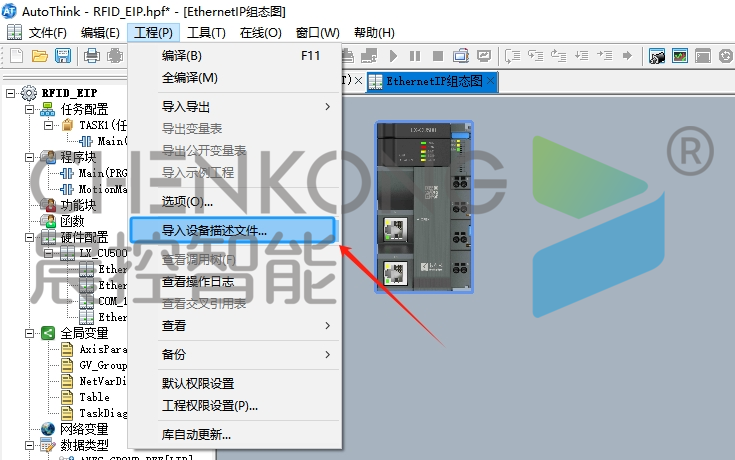
Task: Select the 功能块 tree item
Action: coord(78,205)
